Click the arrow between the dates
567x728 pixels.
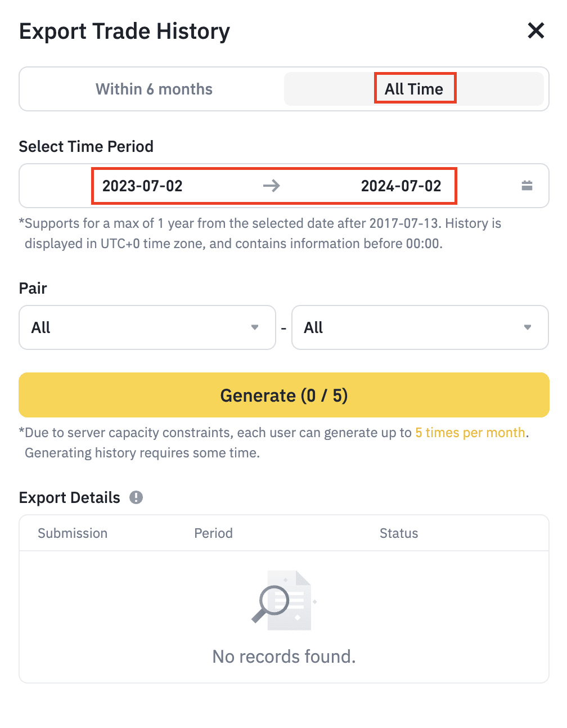272,186
